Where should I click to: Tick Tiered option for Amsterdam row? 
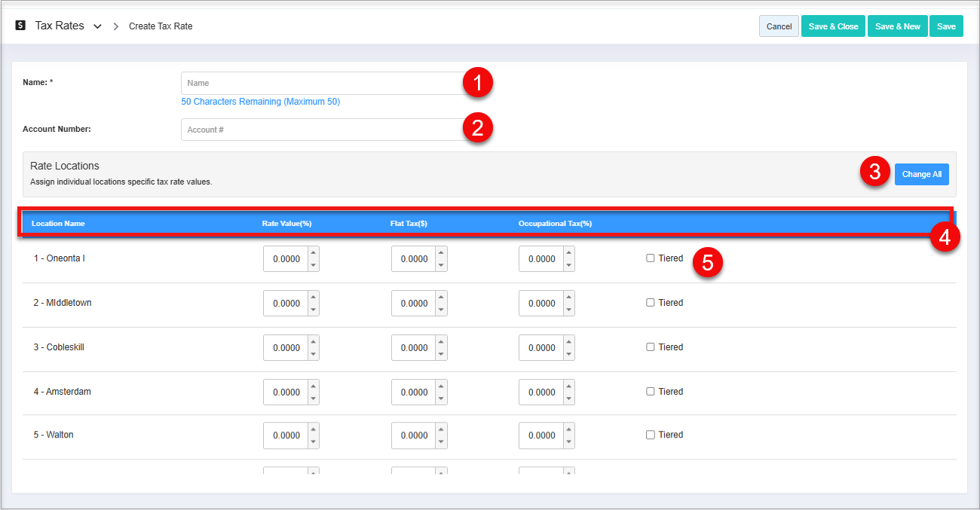point(651,392)
